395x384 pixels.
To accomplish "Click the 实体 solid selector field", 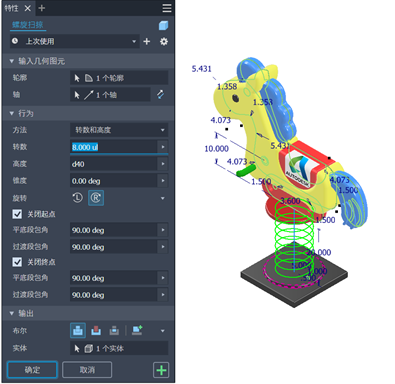I will tap(119, 348).
